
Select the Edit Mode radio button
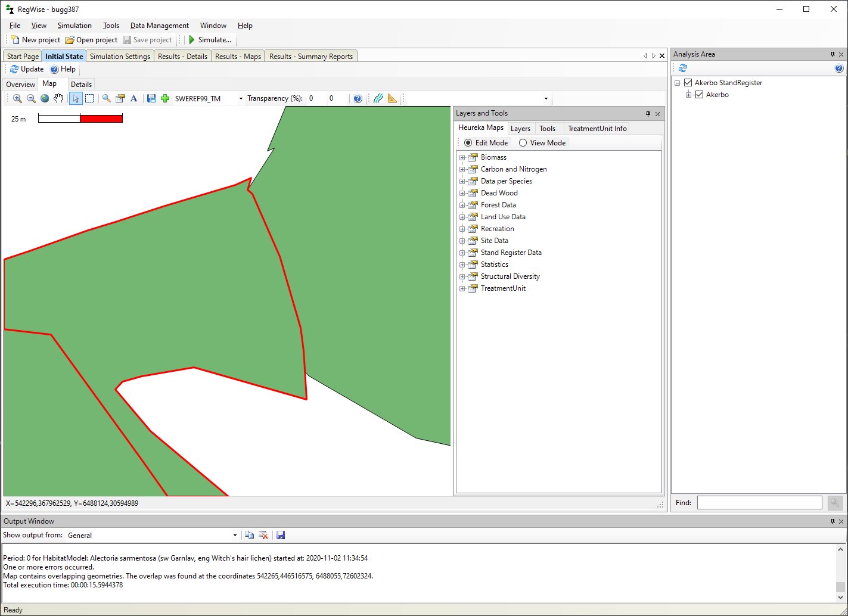[468, 143]
